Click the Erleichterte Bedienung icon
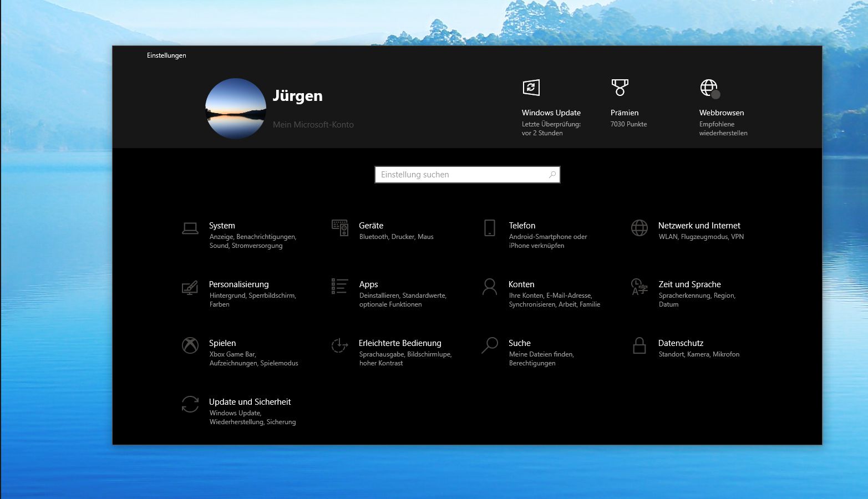 339,345
